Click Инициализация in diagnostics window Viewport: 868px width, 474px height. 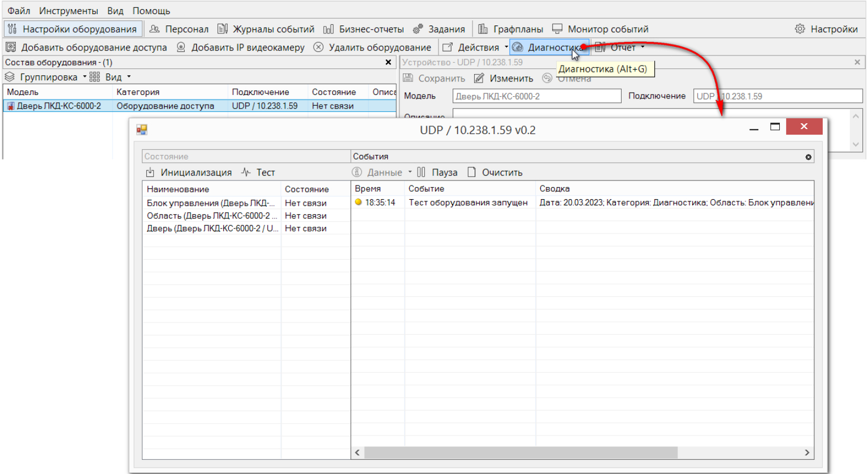[189, 173]
